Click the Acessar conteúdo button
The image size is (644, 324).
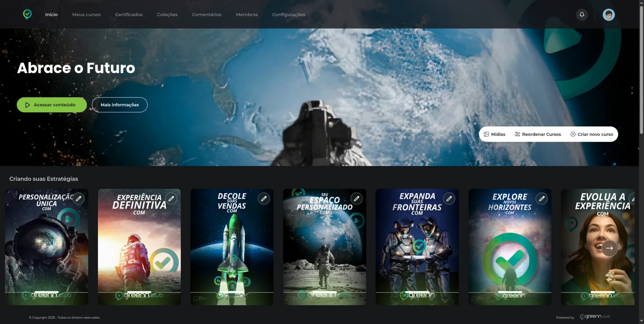point(52,105)
